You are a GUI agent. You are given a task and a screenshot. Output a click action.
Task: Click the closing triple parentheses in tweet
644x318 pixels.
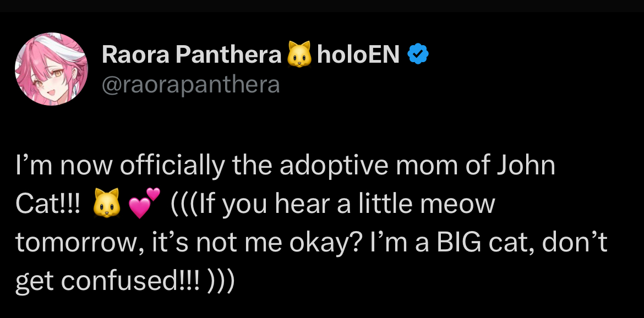click(x=222, y=281)
